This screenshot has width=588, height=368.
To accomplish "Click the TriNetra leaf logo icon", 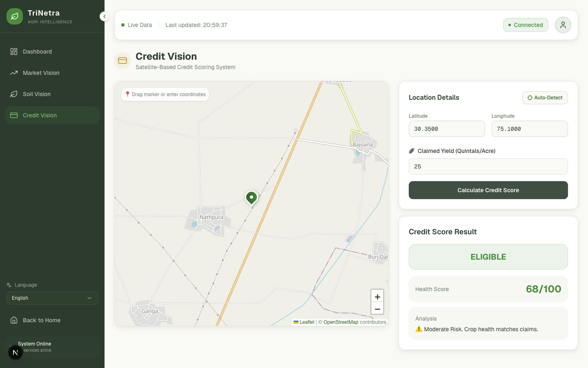I will (15, 16).
